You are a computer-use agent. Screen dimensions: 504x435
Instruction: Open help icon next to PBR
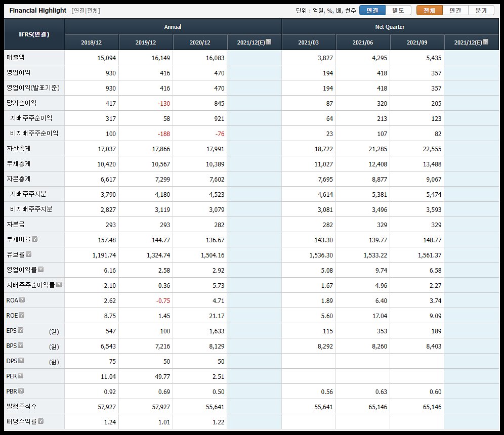click(21, 390)
